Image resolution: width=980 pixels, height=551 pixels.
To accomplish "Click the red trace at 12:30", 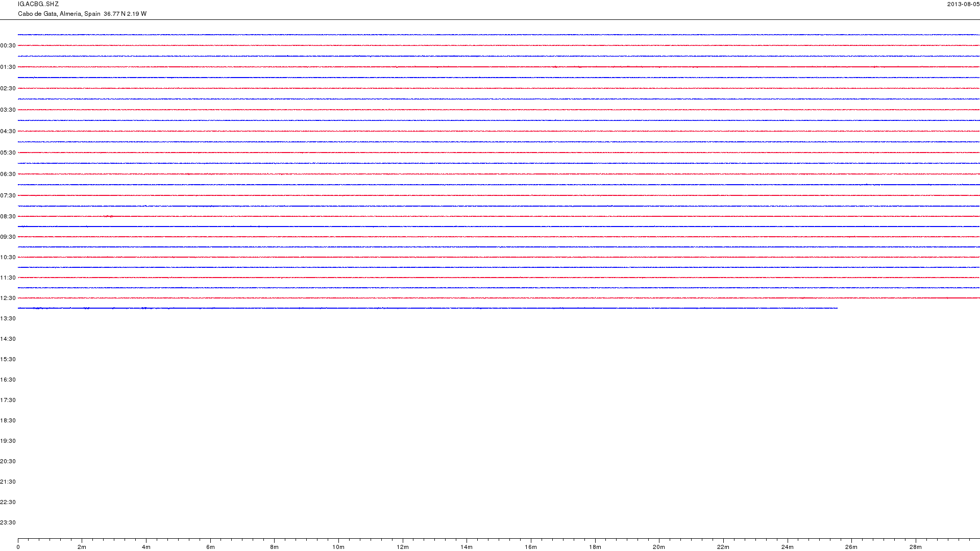I will pyautogui.click(x=499, y=298).
